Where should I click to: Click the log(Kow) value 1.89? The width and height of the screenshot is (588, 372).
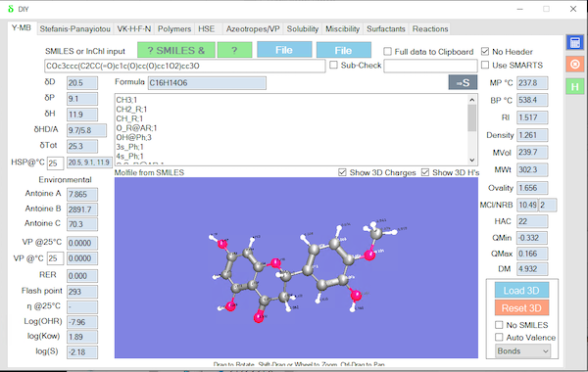82,337
